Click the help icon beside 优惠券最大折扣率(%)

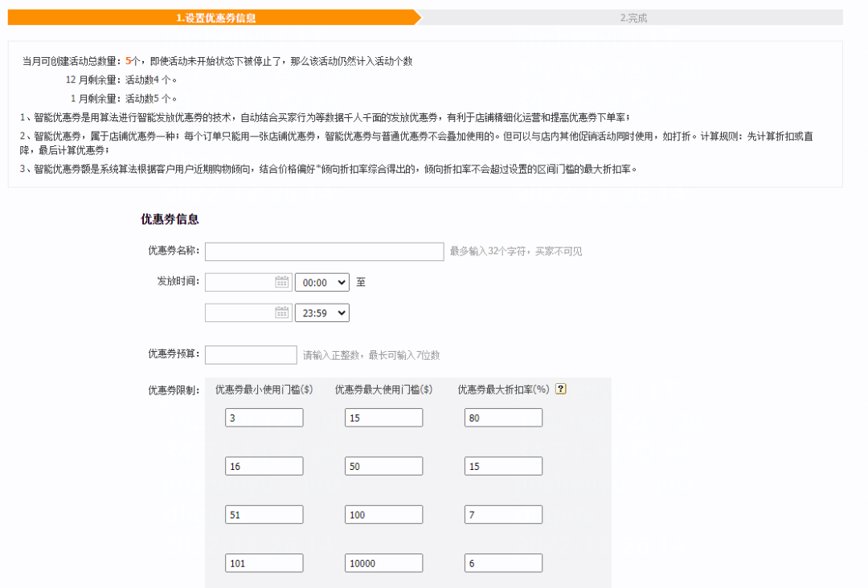(560, 389)
